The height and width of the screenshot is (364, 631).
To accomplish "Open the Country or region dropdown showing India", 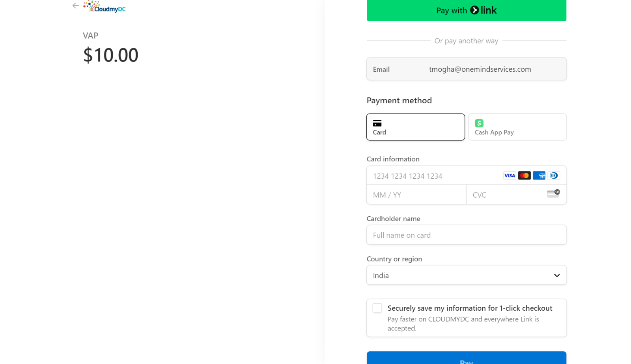I will [466, 275].
